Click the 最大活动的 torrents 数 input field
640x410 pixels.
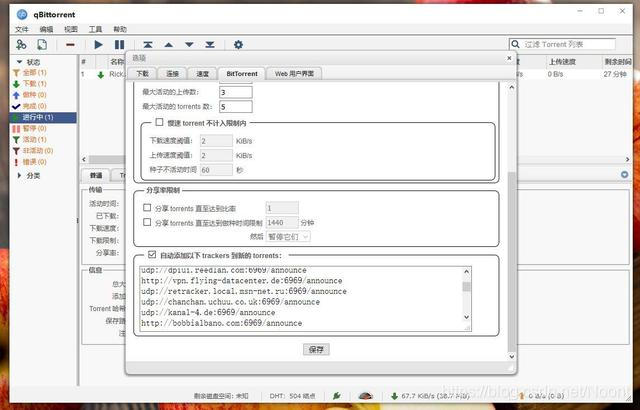tap(236, 107)
